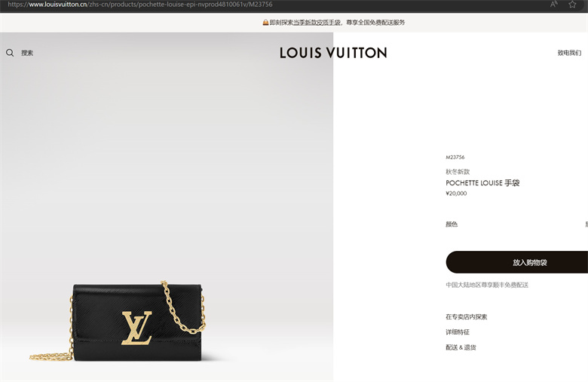Click the favorites star icon in address bar
This screenshot has height=382, width=588.
[x=572, y=5]
